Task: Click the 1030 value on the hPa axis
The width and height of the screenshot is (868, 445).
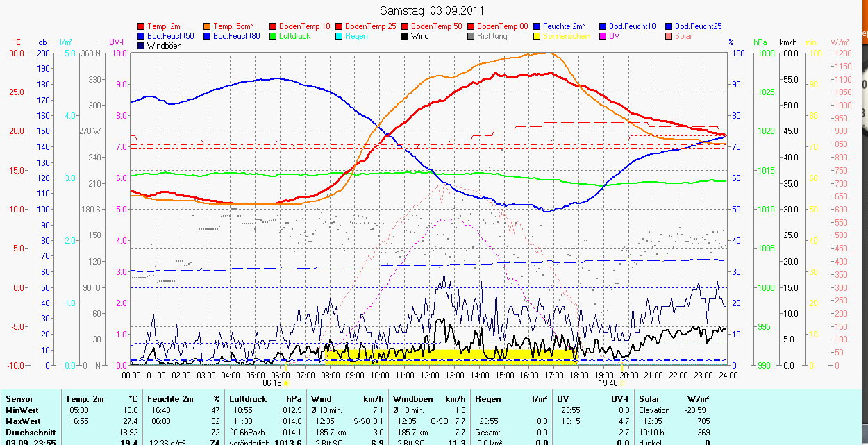Action: pyautogui.click(x=766, y=53)
